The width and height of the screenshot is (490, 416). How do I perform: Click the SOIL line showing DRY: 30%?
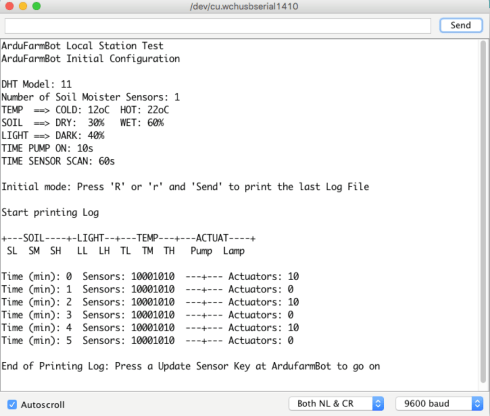click(83, 123)
